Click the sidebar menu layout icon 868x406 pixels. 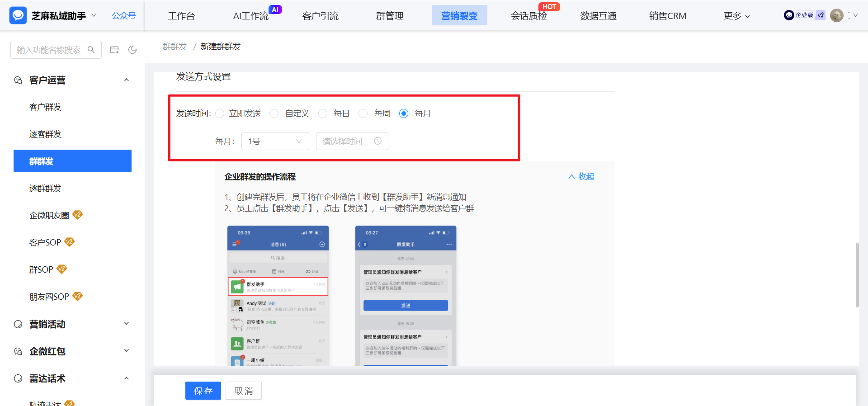(114, 50)
